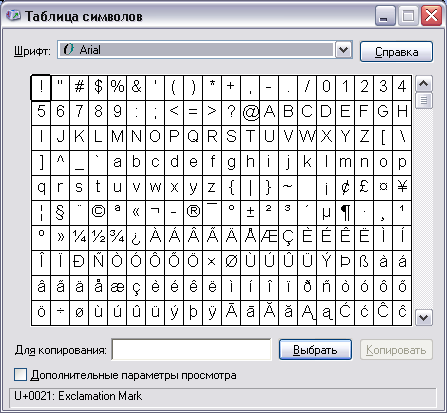This screenshot has width=447, height=413.
Task: Select the pound £ symbol cell
Action: click(364, 188)
